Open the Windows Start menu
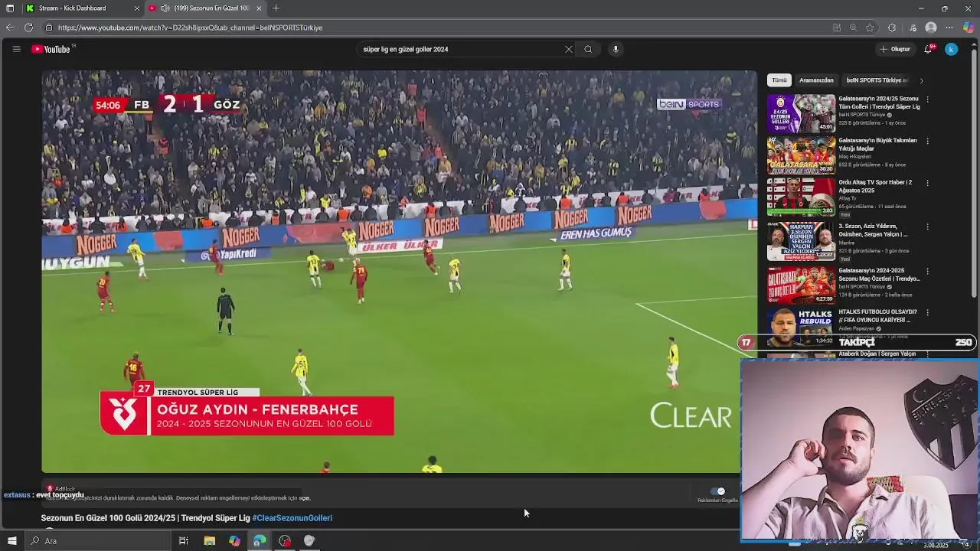The width and height of the screenshot is (980, 551). point(11,541)
